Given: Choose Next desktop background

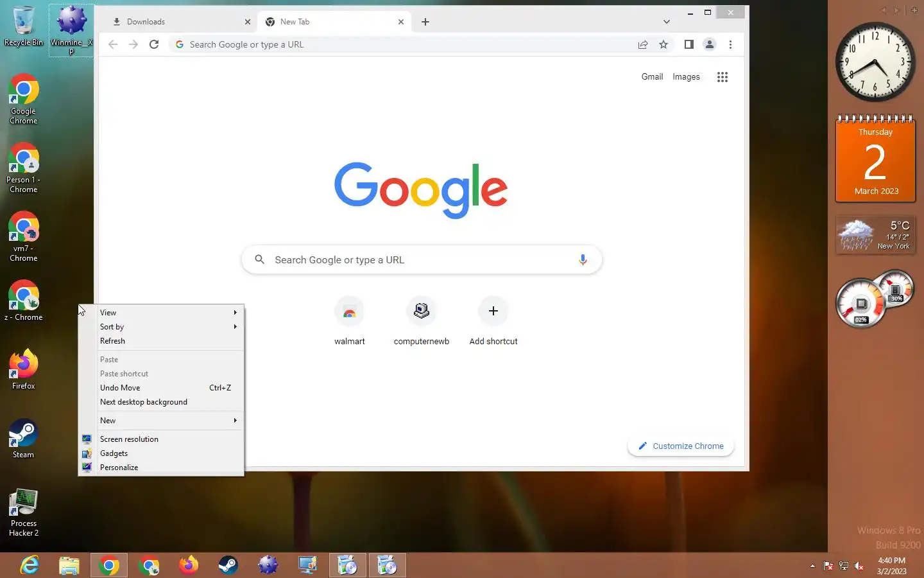Looking at the screenshot, I should pos(161,402).
